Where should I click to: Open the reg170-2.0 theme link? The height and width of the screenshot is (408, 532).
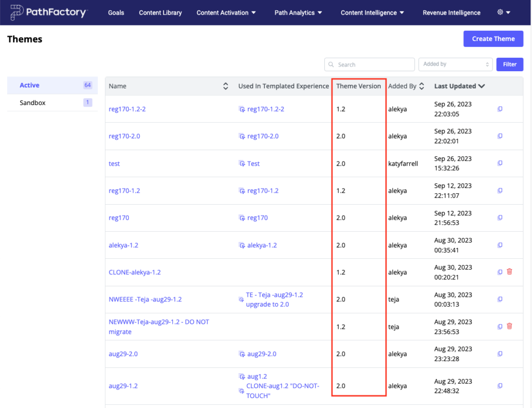pyautogui.click(x=124, y=136)
